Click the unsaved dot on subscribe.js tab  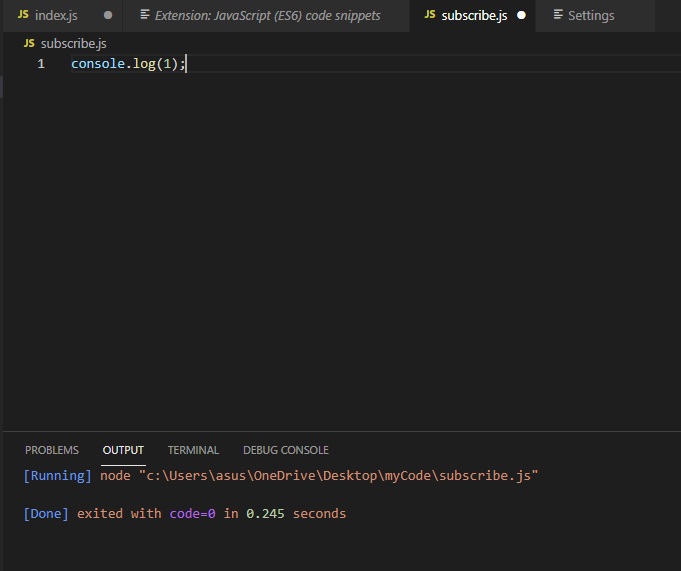click(x=521, y=16)
